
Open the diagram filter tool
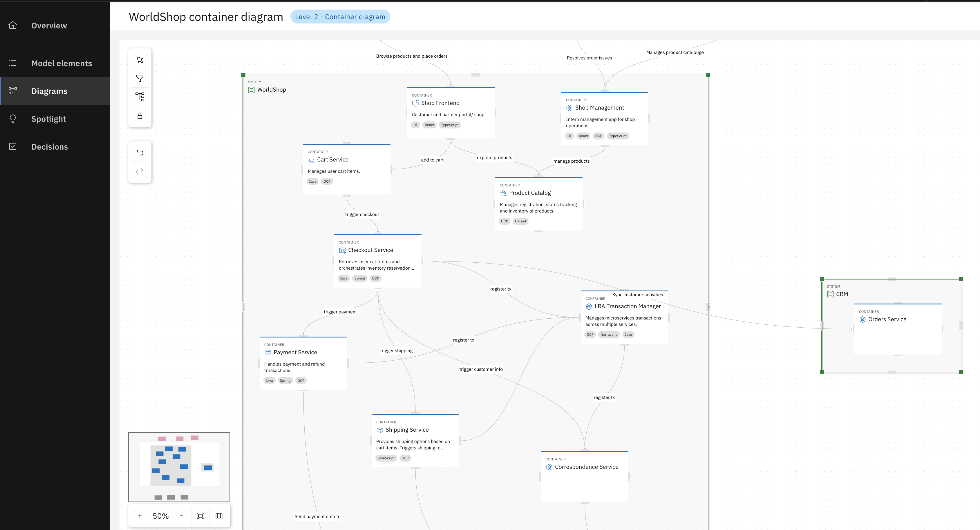click(x=140, y=78)
